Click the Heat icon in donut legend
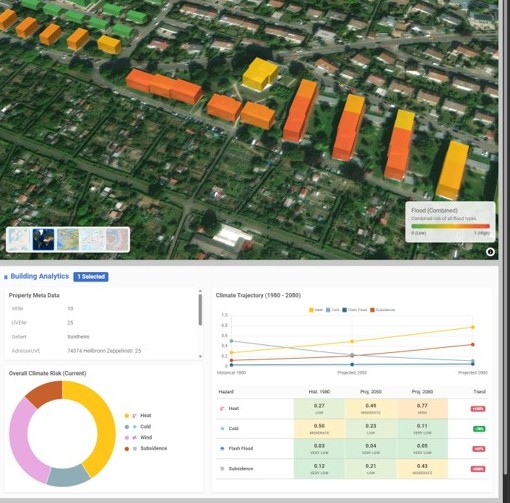 tap(135, 416)
